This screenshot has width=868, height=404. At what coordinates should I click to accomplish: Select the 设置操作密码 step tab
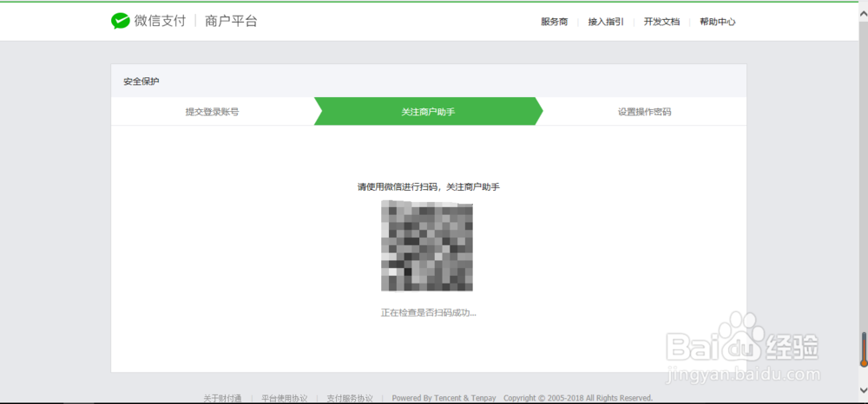[644, 112]
